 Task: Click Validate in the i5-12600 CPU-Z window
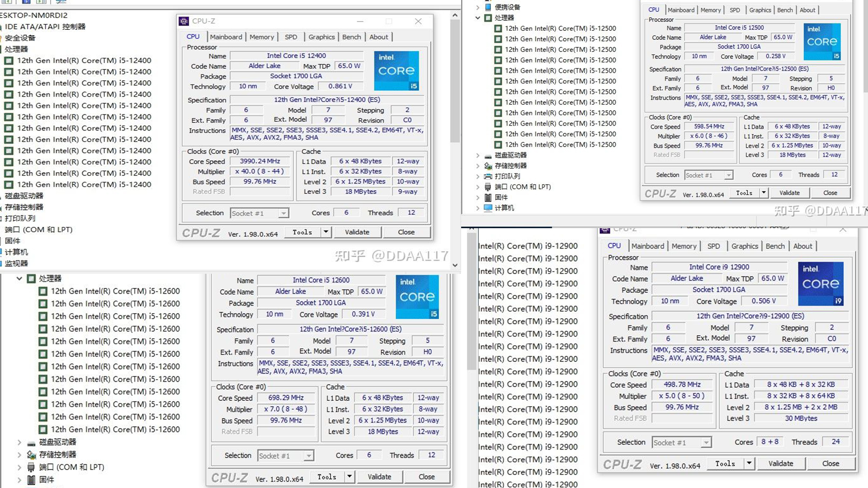click(379, 477)
